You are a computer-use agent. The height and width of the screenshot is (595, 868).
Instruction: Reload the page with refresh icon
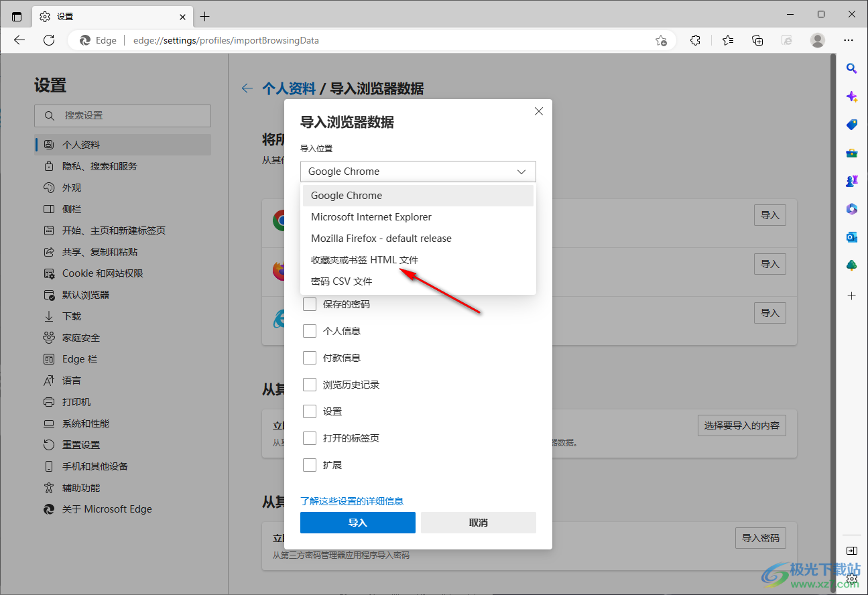point(49,40)
